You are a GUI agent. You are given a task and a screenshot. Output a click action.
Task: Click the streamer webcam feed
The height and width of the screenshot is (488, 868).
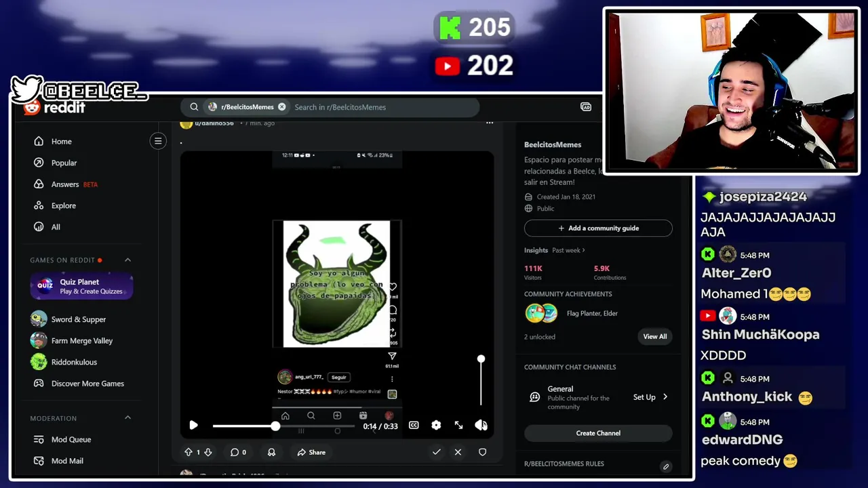pos(731,90)
